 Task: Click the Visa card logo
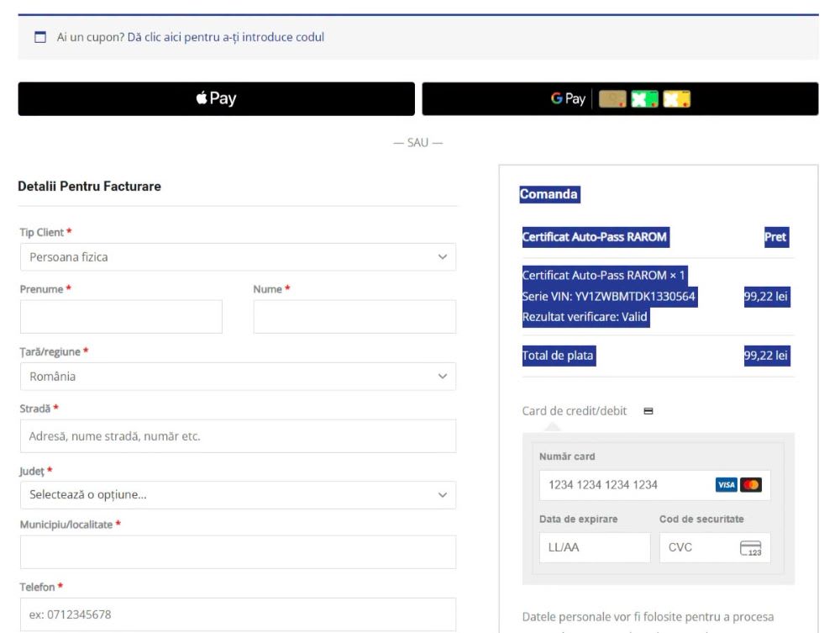point(727,485)
